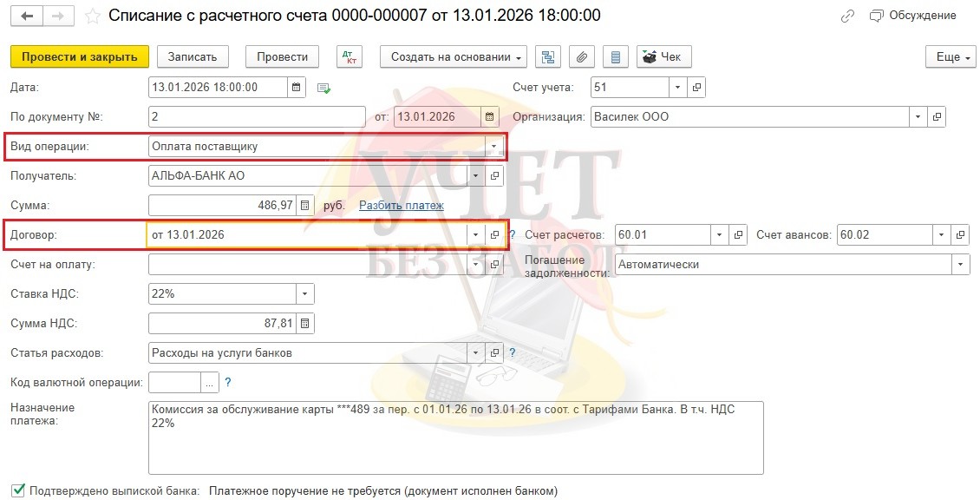The height and width of the screenshot is (500, 980).
Task: Open the calendar picker for Дата field
Action: [297, 88]
